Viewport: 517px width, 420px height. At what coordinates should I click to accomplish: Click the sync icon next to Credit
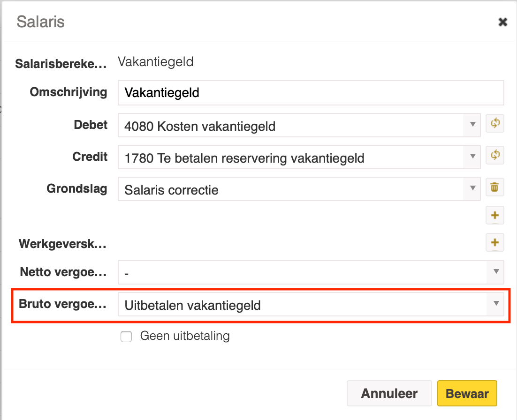coord(495,155)
